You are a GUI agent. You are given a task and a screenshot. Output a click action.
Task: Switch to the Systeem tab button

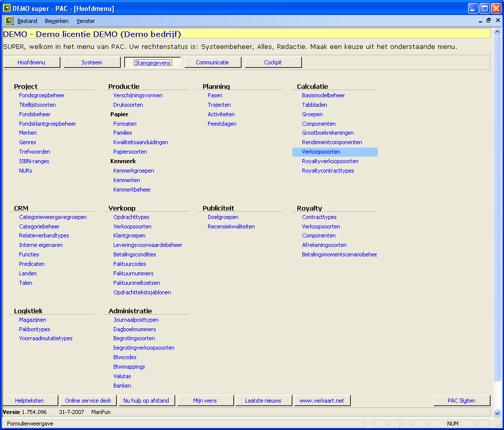click(92, 62)
